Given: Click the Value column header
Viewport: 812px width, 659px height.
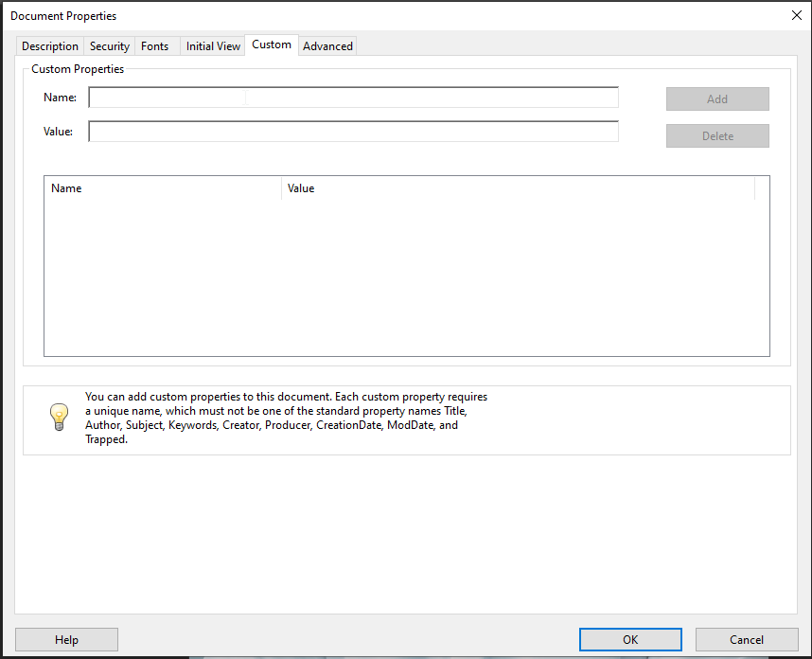Looking at the screenshot, I should pos(518,188).
